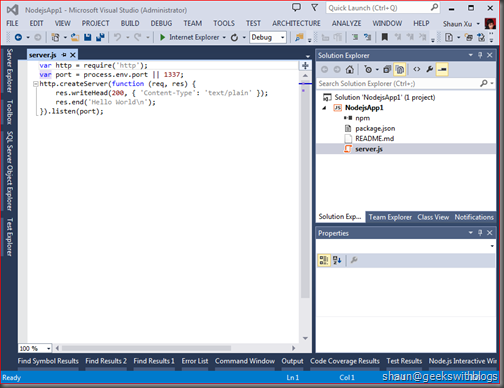This screenshot has height=388, width=504.
Task: Click the editor scroll down arrow
Action: coord(305,338)
